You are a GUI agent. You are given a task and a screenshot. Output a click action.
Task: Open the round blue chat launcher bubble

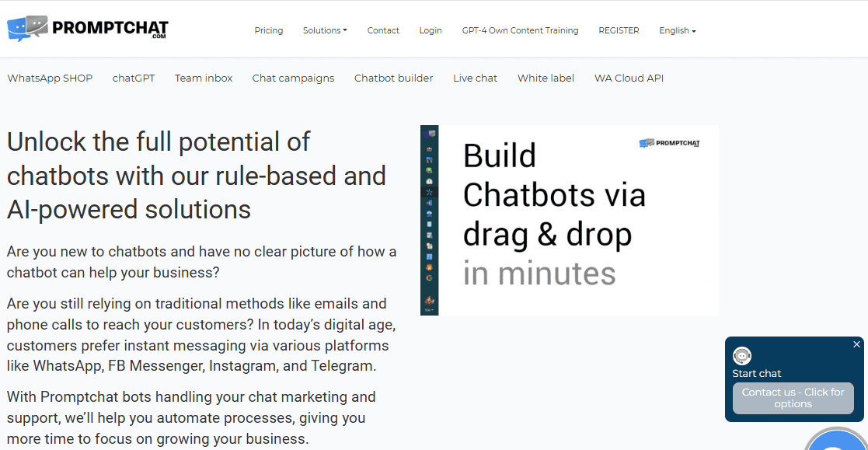tap(837, 439)
